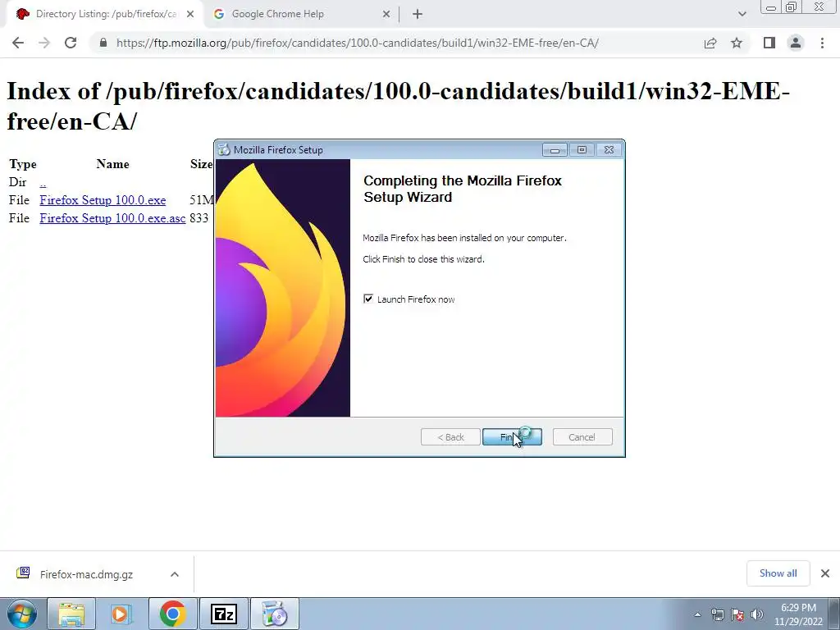Screen dimensions: 840x630
Task: Minimize the Mozilla Firefox Setup window
Action: [555, 150]
